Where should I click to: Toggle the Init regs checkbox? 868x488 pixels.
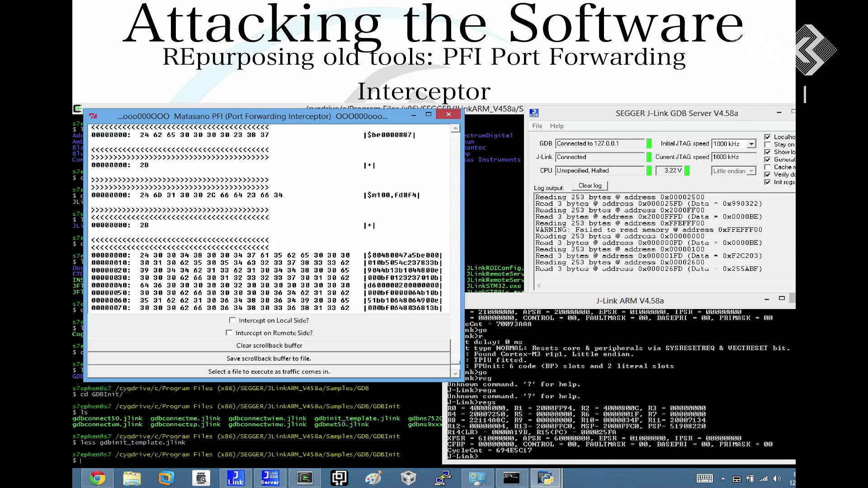tap(767, 182)
